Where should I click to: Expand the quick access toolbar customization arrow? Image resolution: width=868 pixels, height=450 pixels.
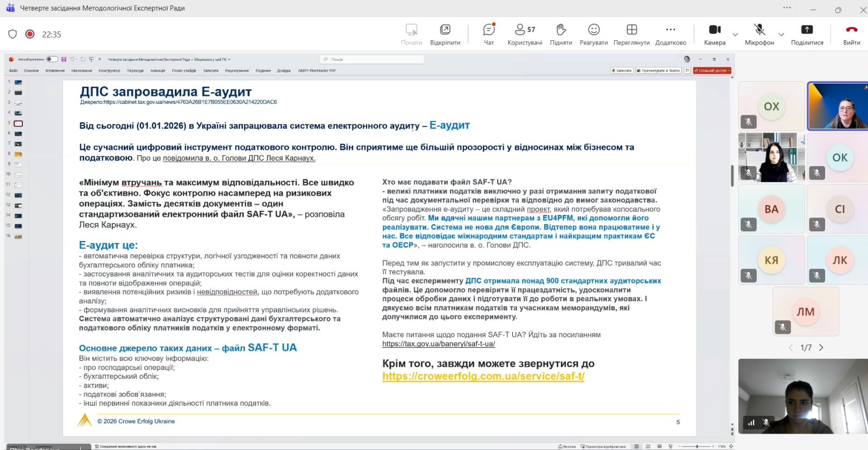coord(100,60)
